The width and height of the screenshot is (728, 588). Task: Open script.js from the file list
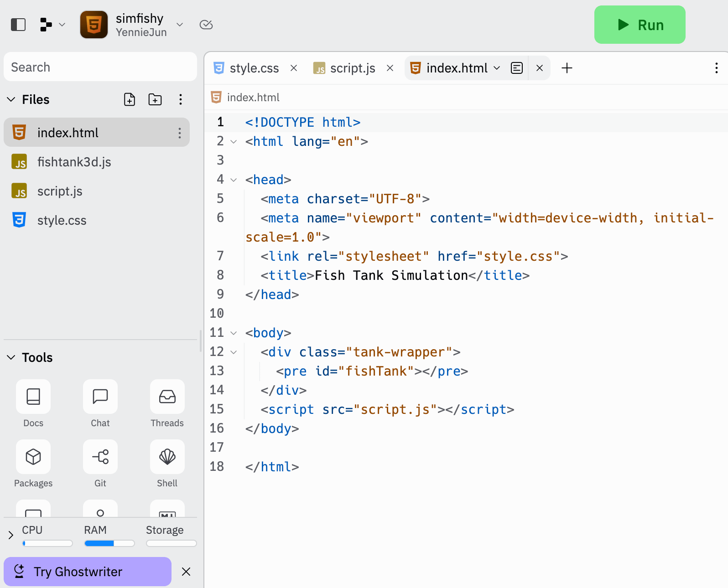pyautogui.click(x=97, y=191)
